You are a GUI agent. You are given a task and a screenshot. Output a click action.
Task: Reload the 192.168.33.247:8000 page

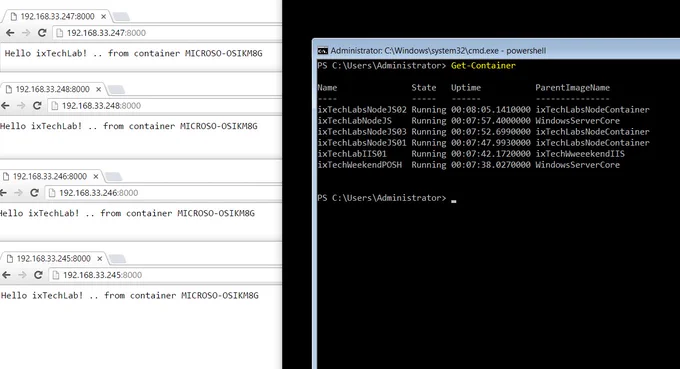coord(42,33)
